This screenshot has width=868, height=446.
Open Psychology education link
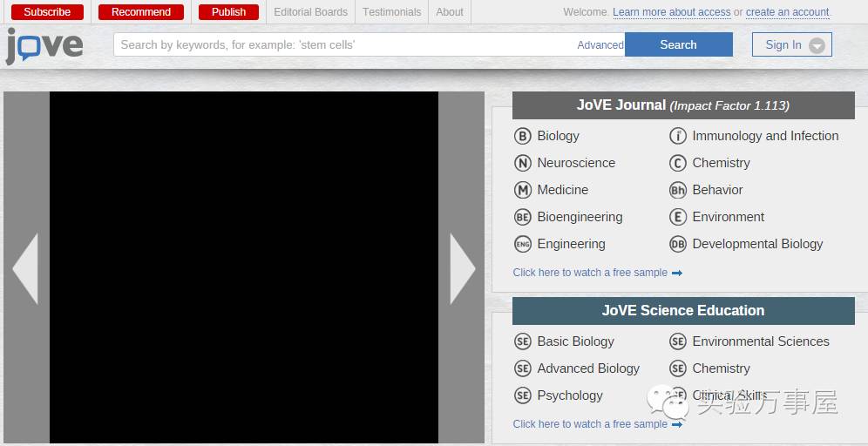click(570, 395)
